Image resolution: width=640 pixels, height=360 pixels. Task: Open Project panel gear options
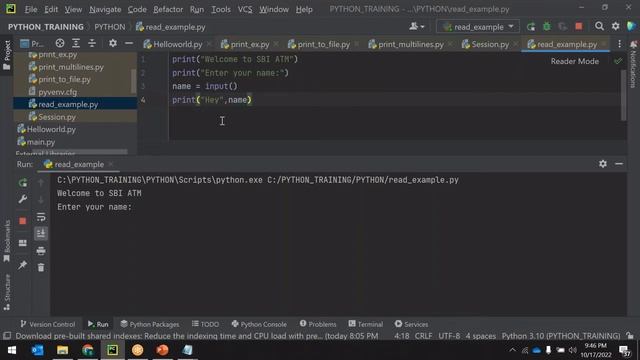[113, 43]
